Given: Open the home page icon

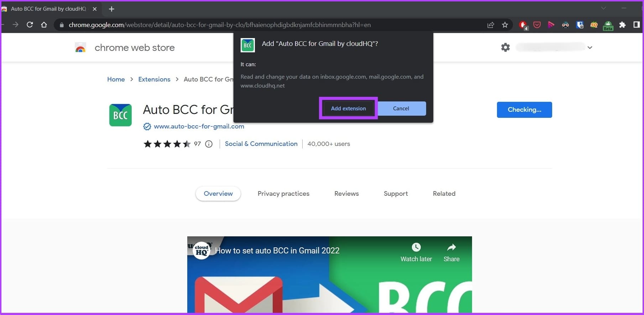Looking at the screenshot, I should click(x=44, y=25).
